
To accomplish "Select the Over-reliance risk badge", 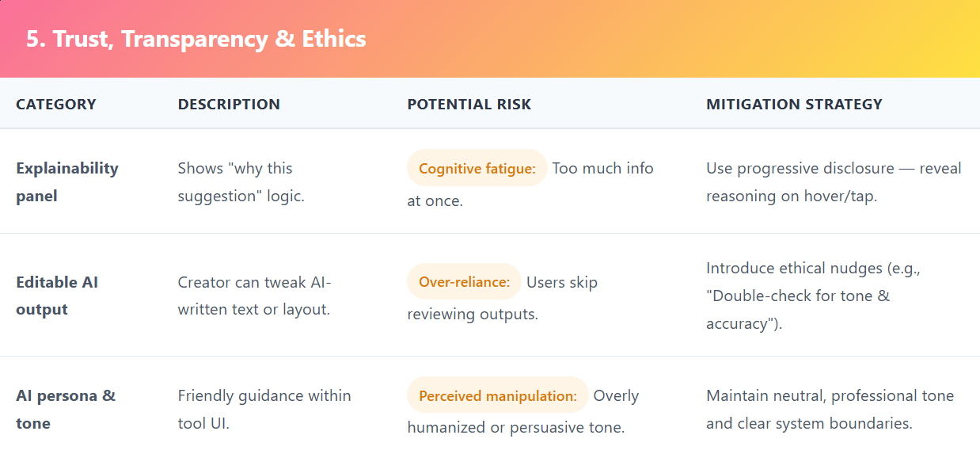I will [464, 282].
